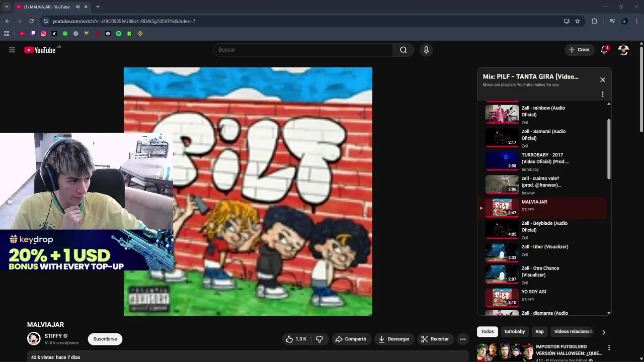Image resolution: width=644 pixels, height=362 pixels.
Task: Play TURROBABY - 2017 video from playlist
Action: pos(542,161)
